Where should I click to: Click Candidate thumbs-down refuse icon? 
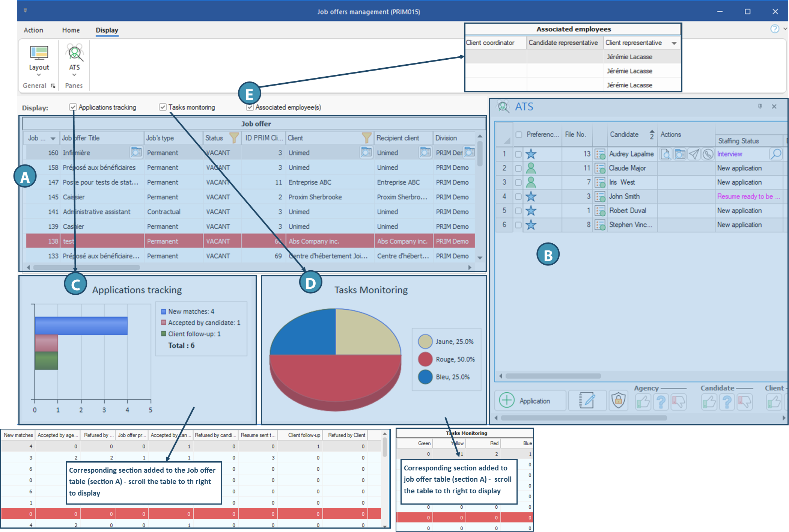point(745,402)
